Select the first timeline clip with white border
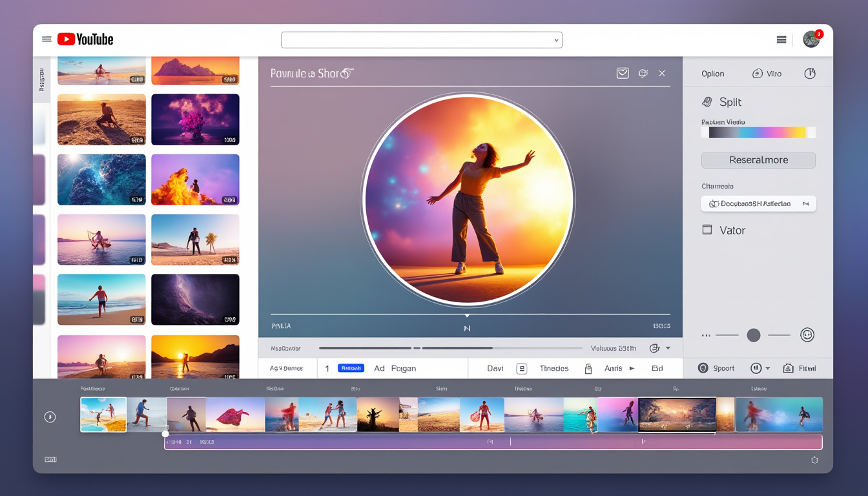Image resolution: width=868 pixels, height=496 pixels. (x=103, y=415)
